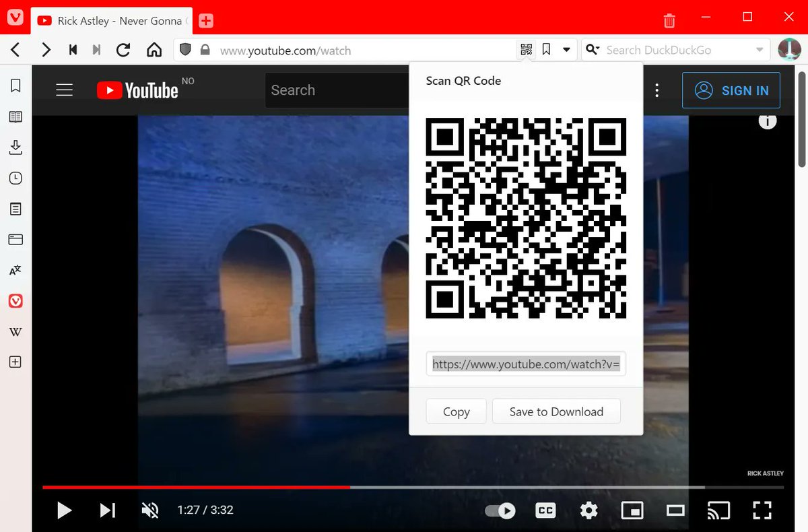The image size is (808, 532).
Task: Switch to theater mode
Action: click(x=675, y=510)
